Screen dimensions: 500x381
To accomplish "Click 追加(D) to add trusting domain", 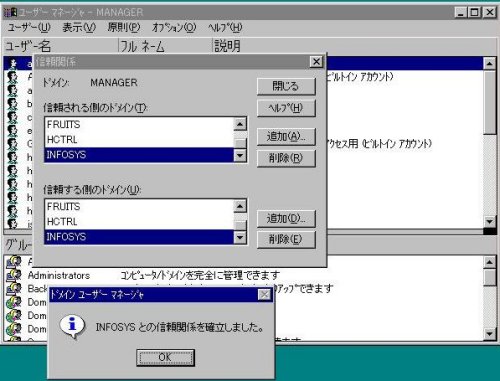I will 286,218.
